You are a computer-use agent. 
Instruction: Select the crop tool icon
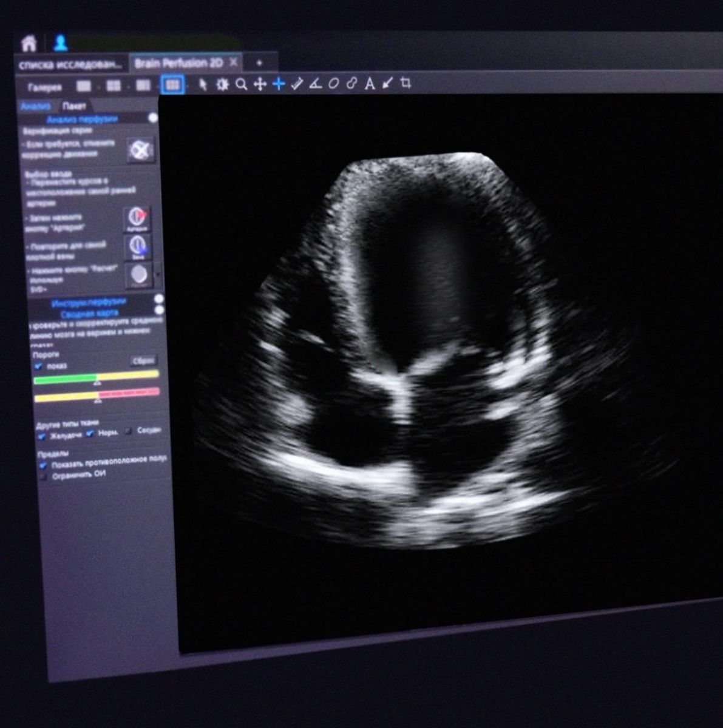click(406, 83)
